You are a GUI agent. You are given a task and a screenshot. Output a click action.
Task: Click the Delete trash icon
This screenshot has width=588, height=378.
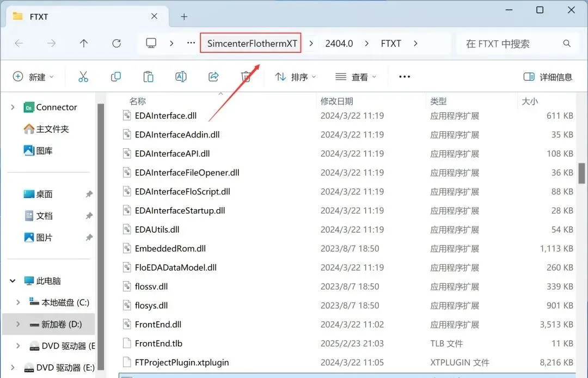click(x=246, y=77)
